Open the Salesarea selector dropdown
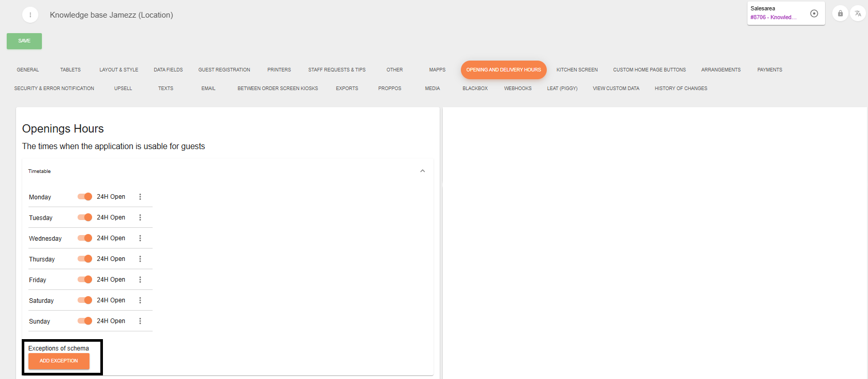The height and width of the screenshot is (379, 868). (x=776, y=13)
